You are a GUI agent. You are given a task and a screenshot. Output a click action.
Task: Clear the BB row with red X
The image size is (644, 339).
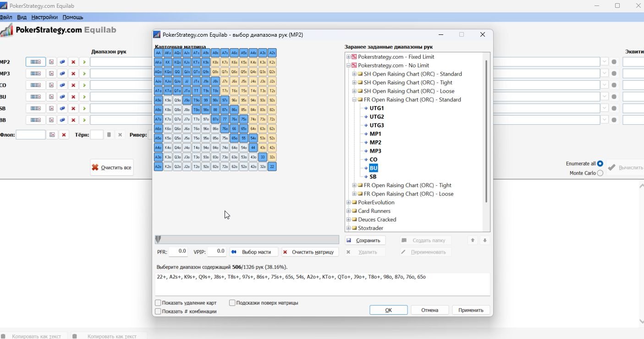pos(73,120)
